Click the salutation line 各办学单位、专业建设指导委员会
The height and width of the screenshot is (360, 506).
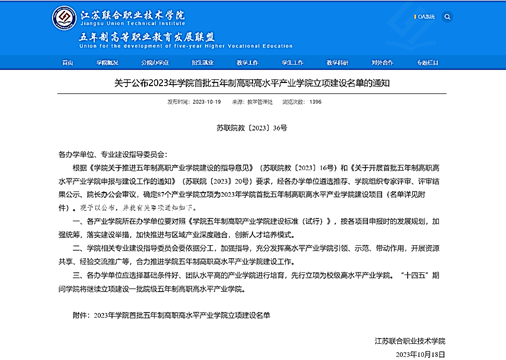113,155
